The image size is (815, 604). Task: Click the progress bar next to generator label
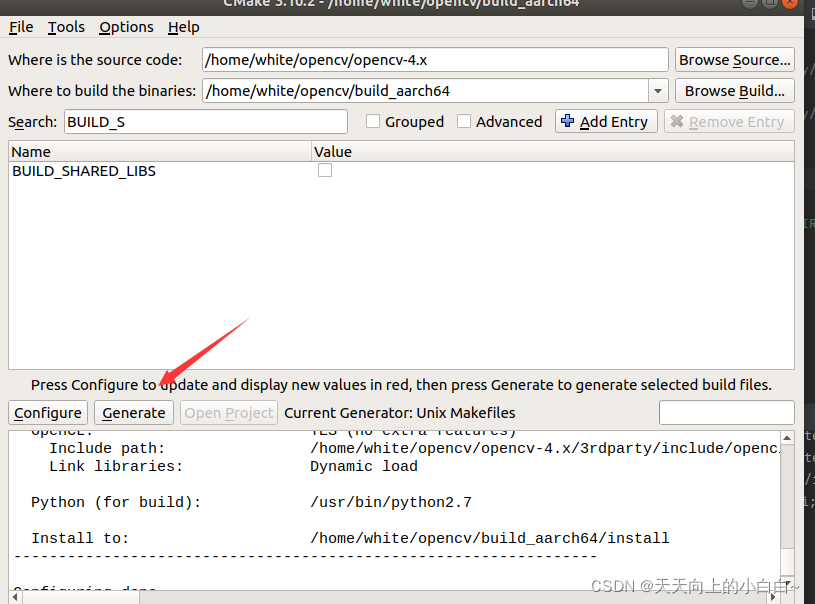pyautogui.click(x=727, y=413)
